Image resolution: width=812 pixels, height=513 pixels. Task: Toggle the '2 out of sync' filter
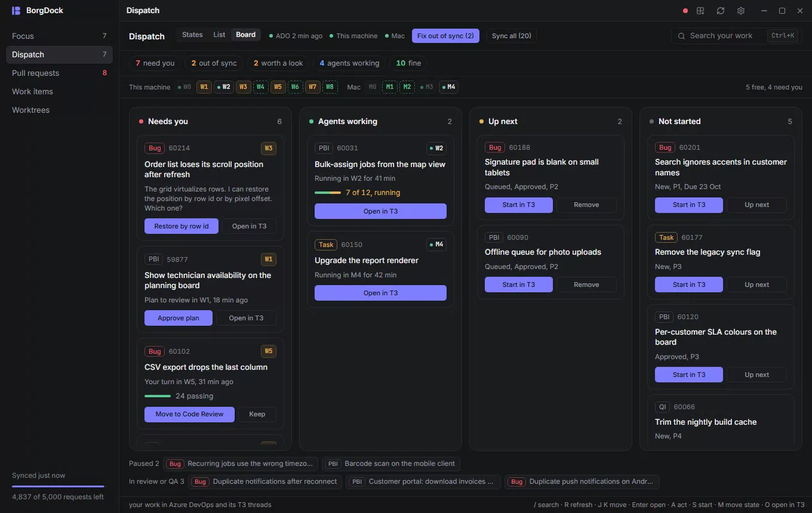coord(214,63)
